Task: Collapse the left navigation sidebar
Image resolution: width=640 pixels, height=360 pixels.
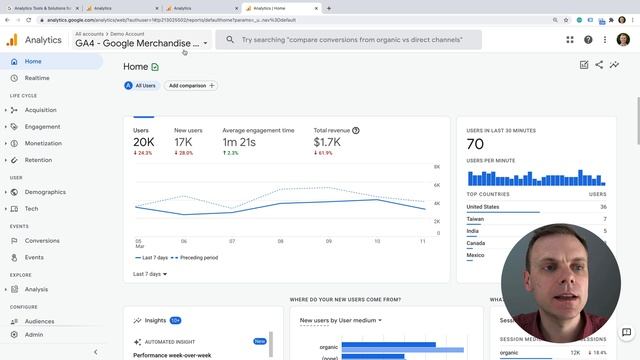Action: [x=96, y=352]
